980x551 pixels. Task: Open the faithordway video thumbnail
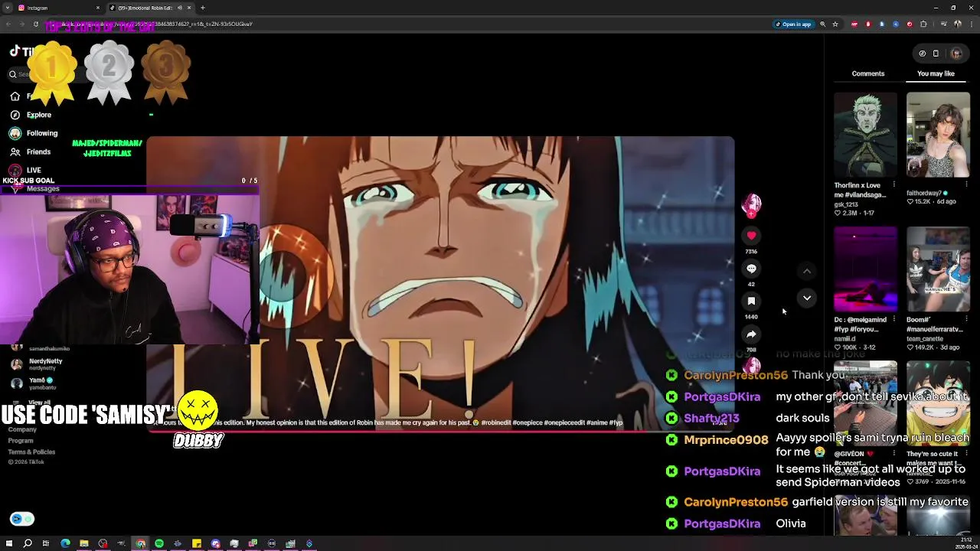[939, 135]
